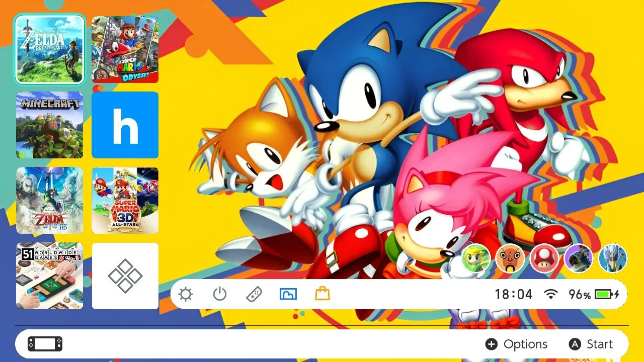Click the green battery charge icon
This screenshot has width=644, height=362.
607,294
